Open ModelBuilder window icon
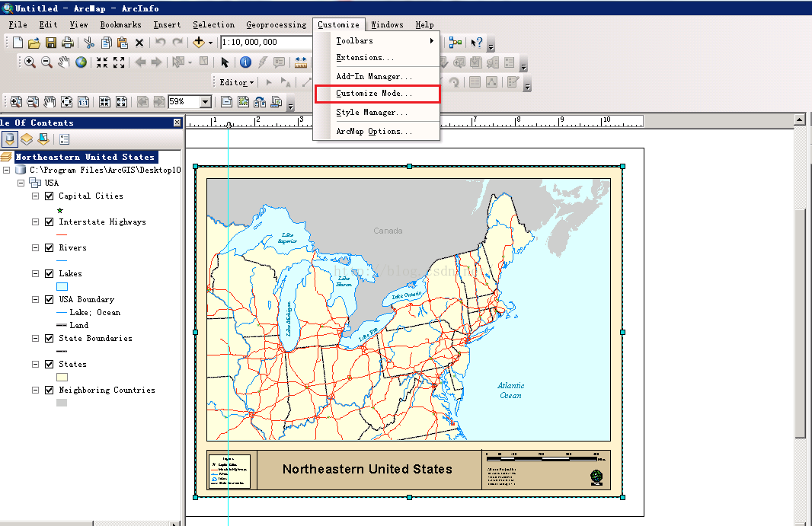812x526 pixels. pyautogui.click(x=456, y=43)
